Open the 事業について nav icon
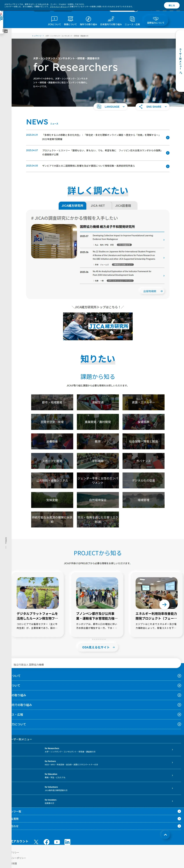 70,19
